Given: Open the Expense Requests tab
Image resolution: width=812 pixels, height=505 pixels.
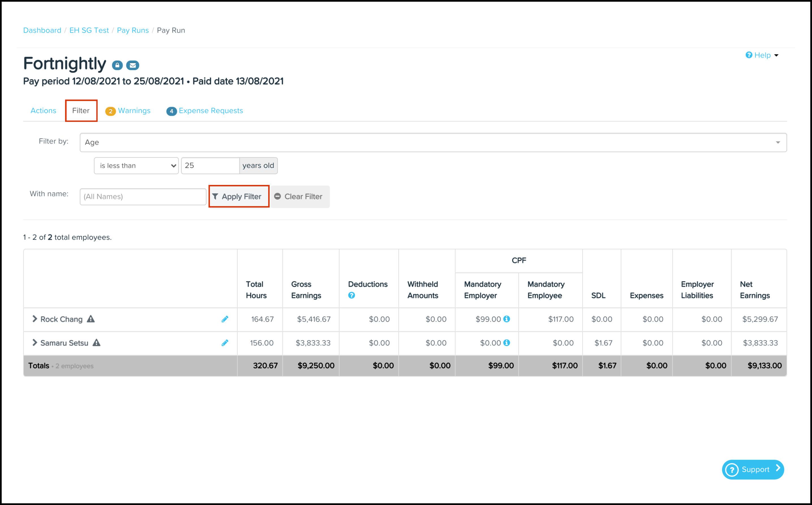Looking at the screenshot, I should (205, 111).
